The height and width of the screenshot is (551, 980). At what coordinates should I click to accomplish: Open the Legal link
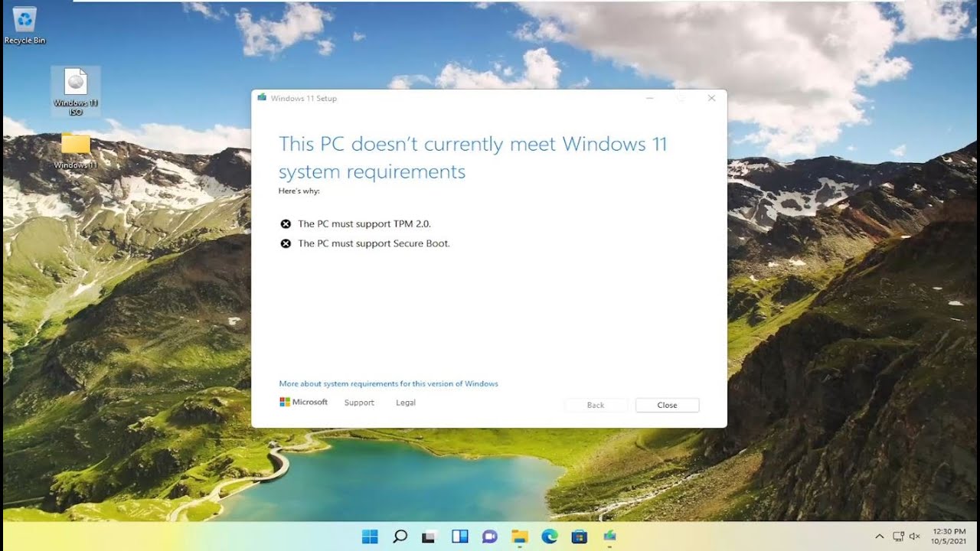406,403
